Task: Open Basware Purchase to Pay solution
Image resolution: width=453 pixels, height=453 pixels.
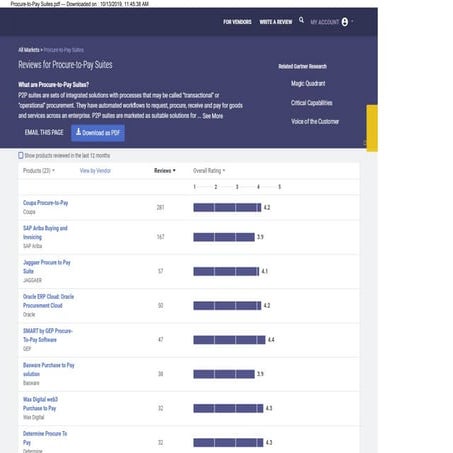Action: pyautogui.click(x=49, y=370)
